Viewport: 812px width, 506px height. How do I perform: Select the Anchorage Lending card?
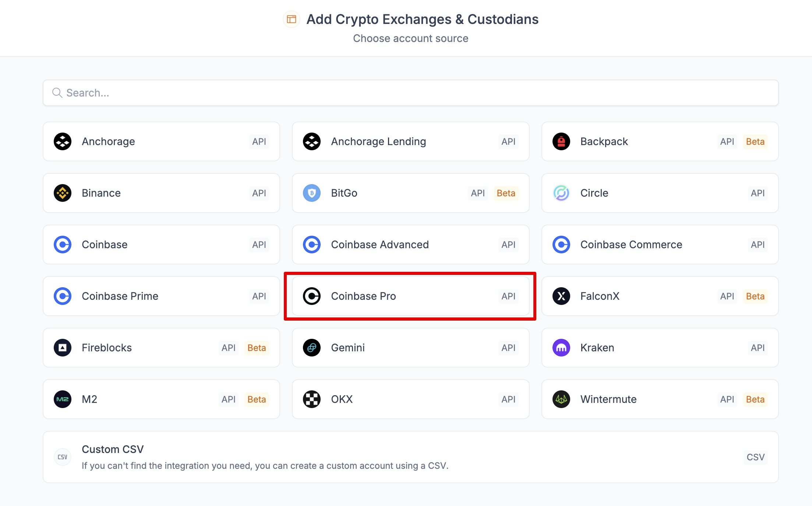click(410, 141)
